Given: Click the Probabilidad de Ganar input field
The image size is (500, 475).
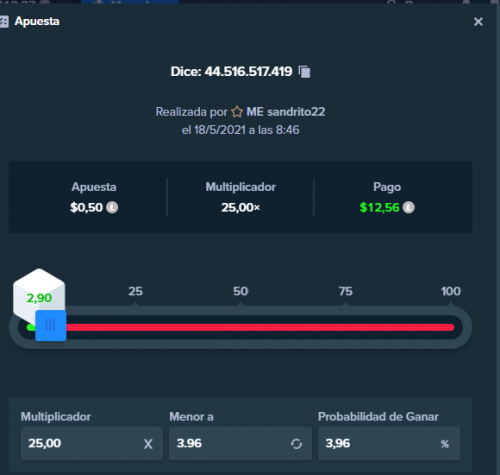Looking at the screenshot, I should [389, 443].
